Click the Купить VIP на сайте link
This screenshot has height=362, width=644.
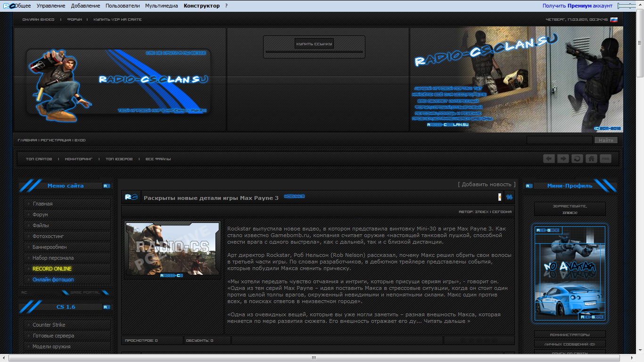117,20
